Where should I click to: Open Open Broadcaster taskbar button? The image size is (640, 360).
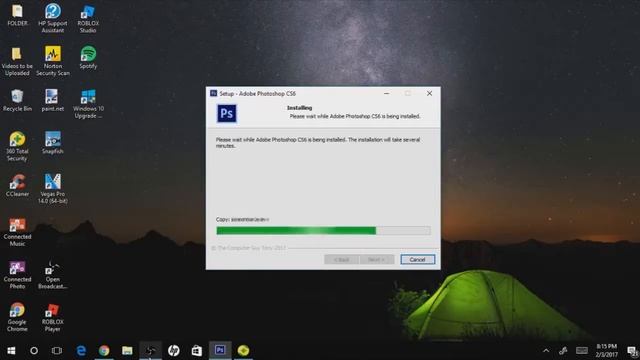[151, 351]
